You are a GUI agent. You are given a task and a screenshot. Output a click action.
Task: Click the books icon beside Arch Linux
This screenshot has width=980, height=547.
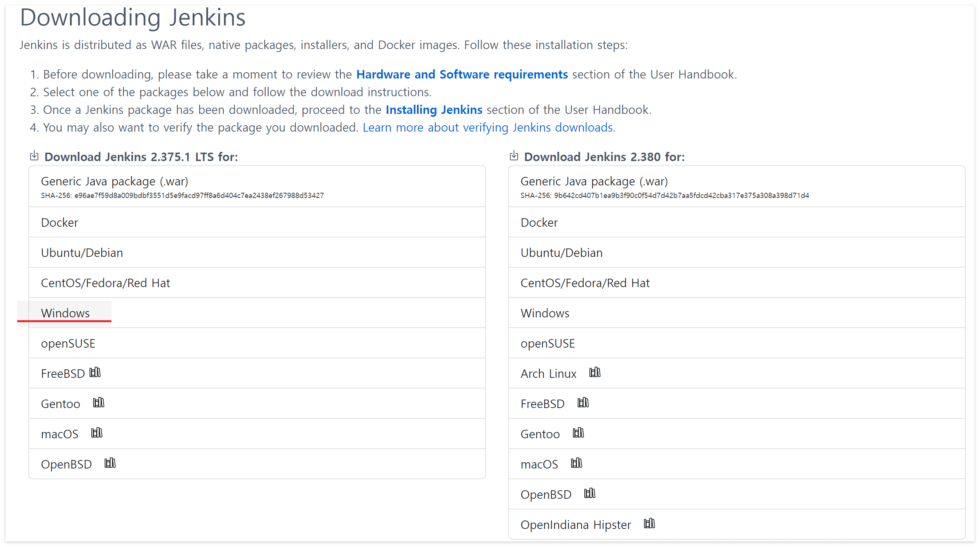(595, 372)
